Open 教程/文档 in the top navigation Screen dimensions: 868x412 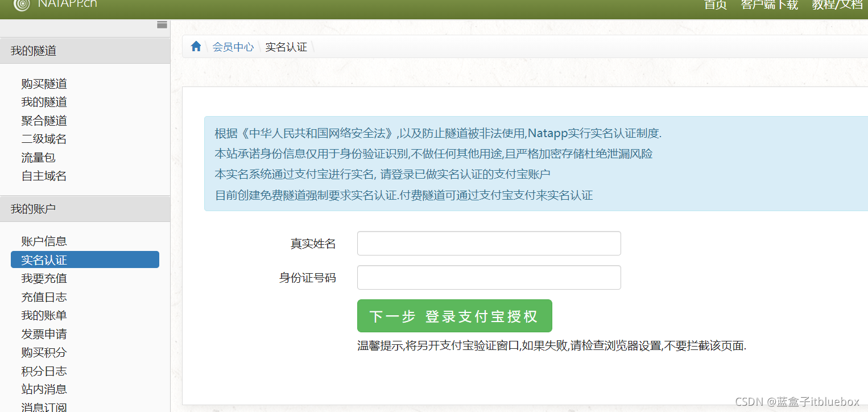click(x=837, y=5)
